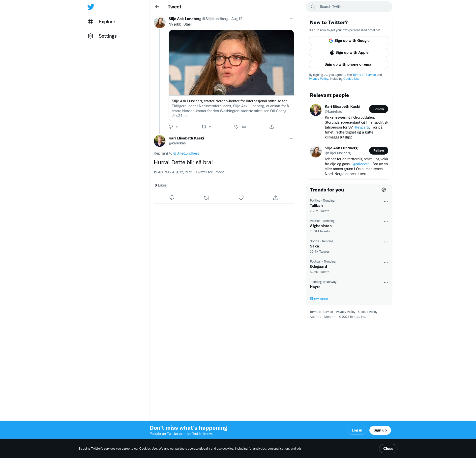Open the Afghanistan trend
476x458 pixels.
click(349, 226)
